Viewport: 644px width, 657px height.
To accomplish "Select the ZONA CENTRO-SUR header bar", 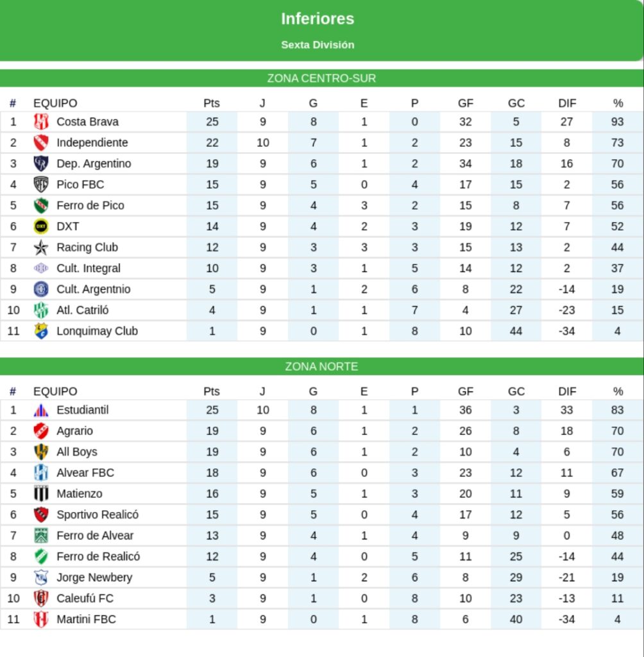I will tap(321, 78).
